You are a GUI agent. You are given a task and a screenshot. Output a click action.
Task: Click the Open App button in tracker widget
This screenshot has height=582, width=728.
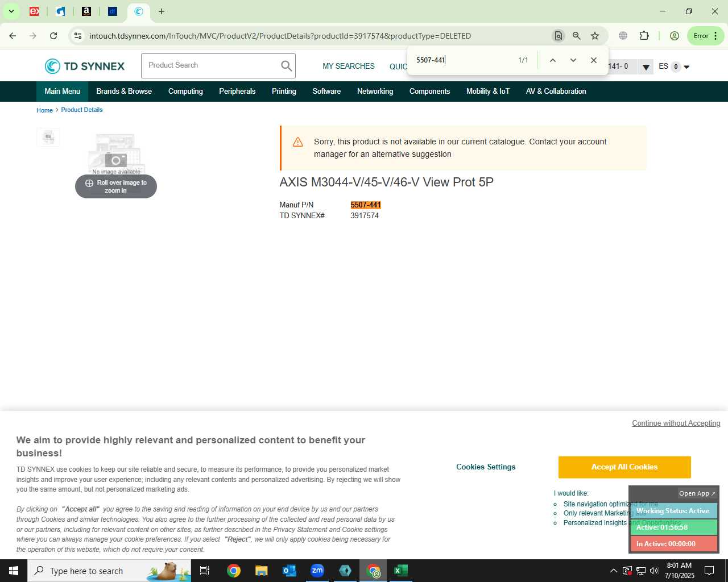[697, 493]
